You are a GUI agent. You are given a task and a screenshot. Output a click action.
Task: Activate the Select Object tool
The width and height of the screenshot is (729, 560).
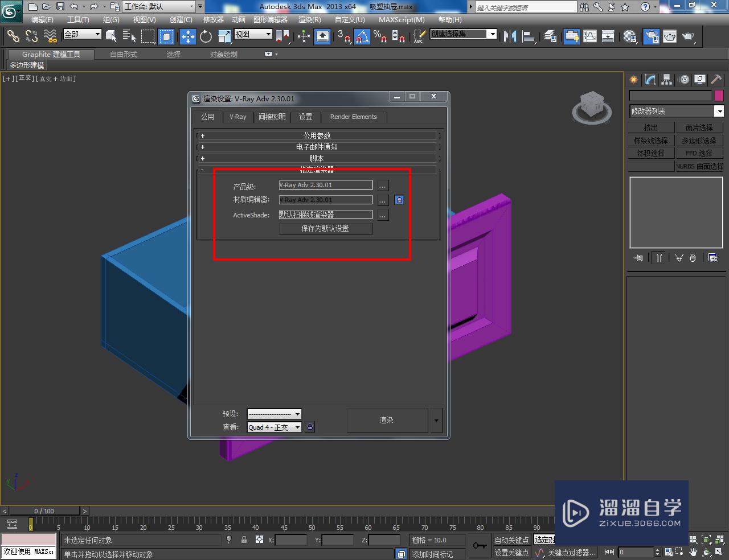coord(111,36)
